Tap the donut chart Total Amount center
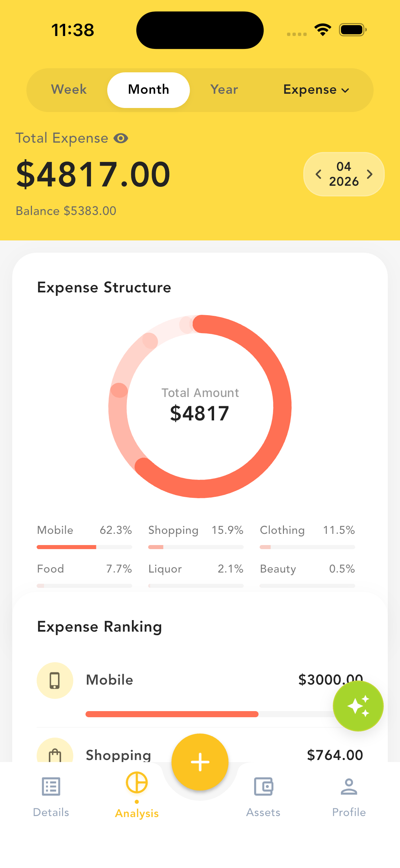400x868 pixels. coord(200,406)
